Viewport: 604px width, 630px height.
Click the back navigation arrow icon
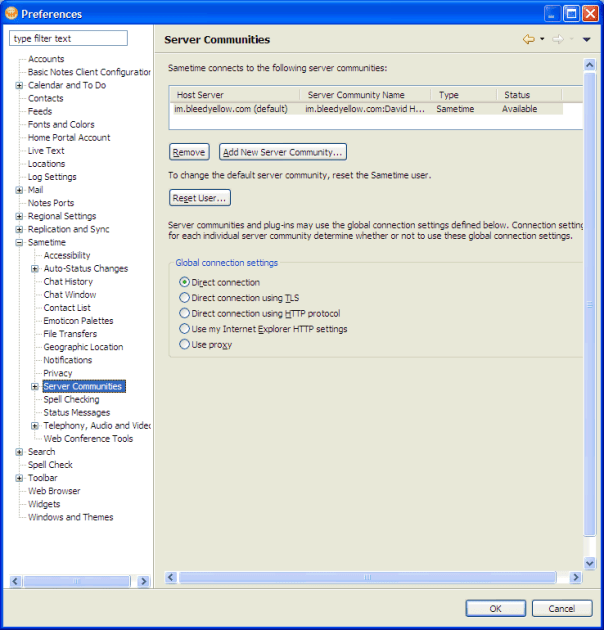[x=528, y=39]
